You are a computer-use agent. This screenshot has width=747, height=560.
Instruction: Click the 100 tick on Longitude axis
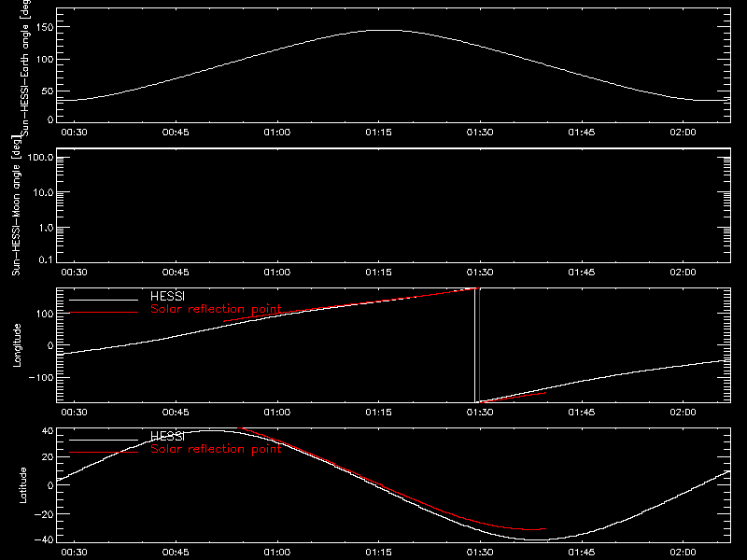44,314
